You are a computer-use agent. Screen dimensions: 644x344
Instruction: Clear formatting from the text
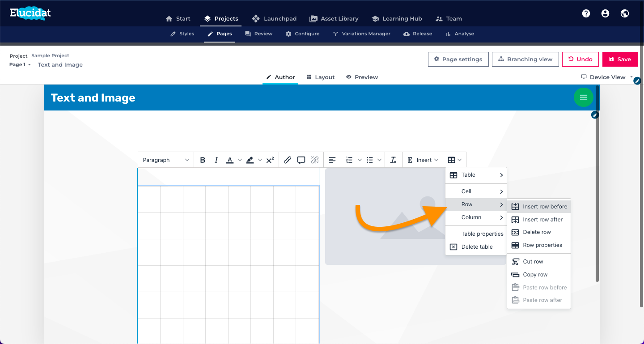[394, 160]
